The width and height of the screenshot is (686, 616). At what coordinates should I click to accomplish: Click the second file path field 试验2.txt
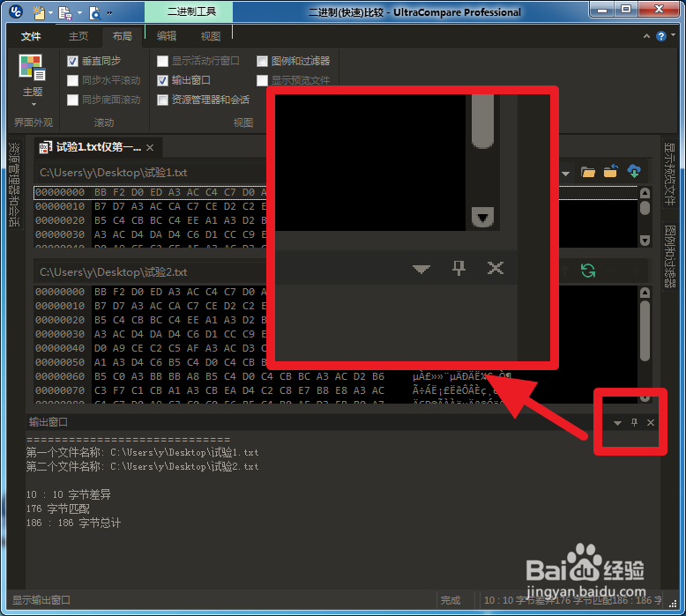pyautogui.click(x=151, y=272)
